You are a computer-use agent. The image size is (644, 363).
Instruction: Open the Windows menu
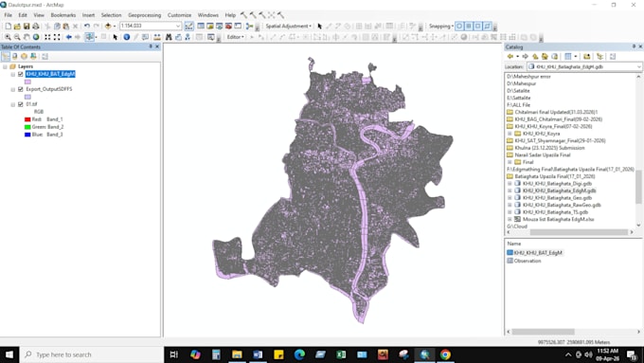[207, 15]
